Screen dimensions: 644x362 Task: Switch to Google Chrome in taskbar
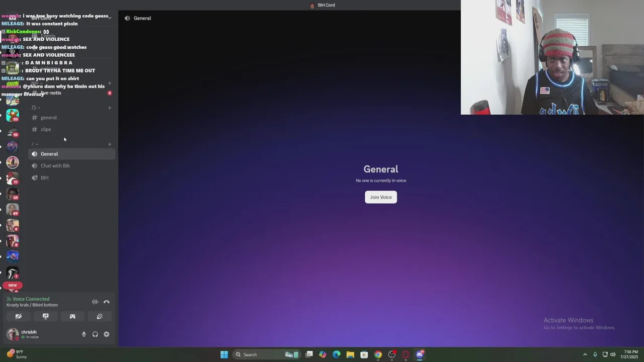tap(378, 354)
